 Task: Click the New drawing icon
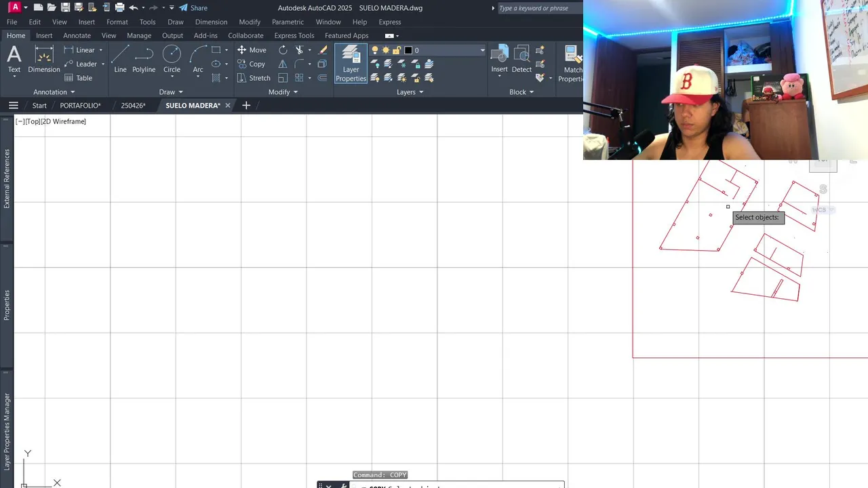(x=39, y=7)
